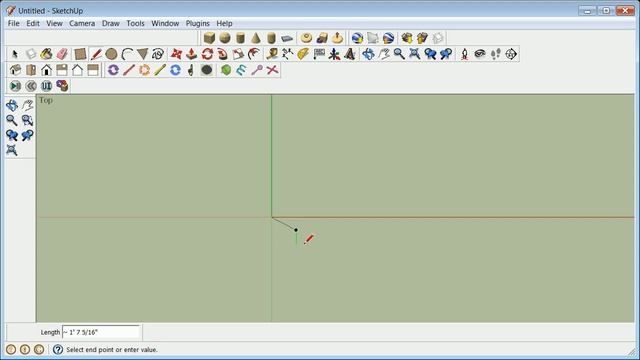This screenshot has height=360, width=640.
Task: Start the simulation play button
Action: tap(15, 86)
